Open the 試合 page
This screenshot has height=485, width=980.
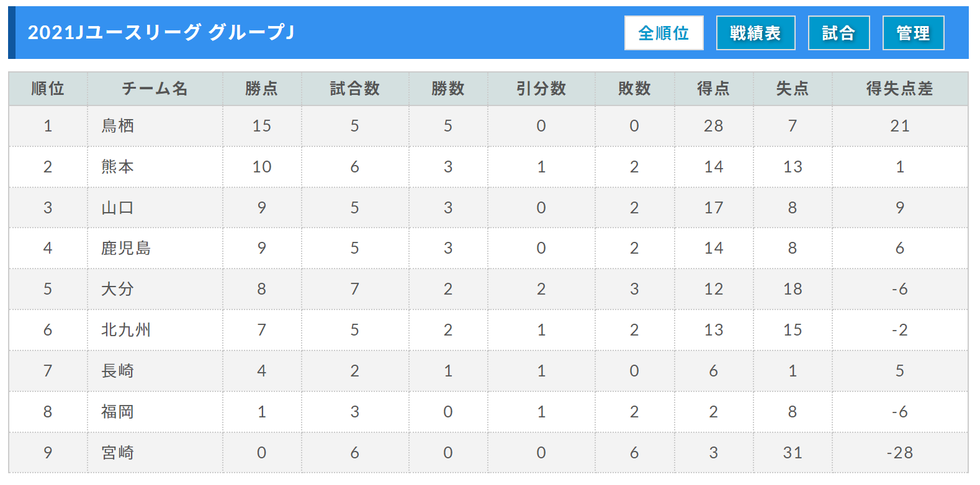point(838,33)
